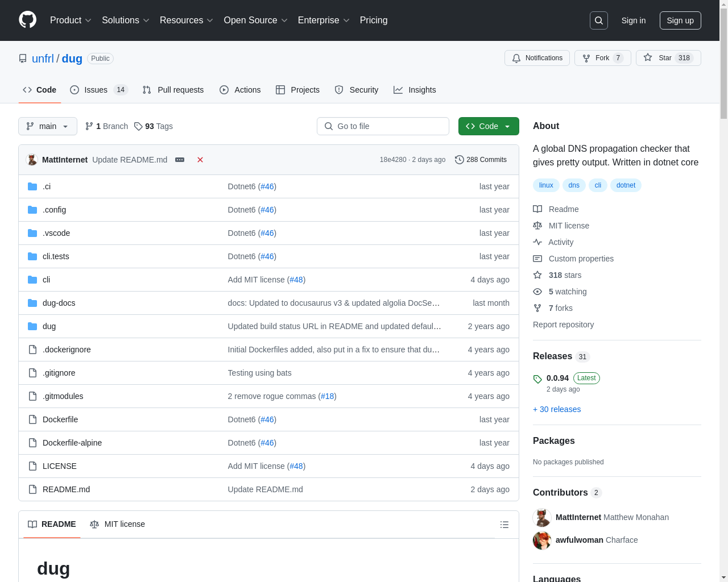728x582 pixels.
Task: Click the Sign up button
Action: pyautogui.click(x=680, y=20)
